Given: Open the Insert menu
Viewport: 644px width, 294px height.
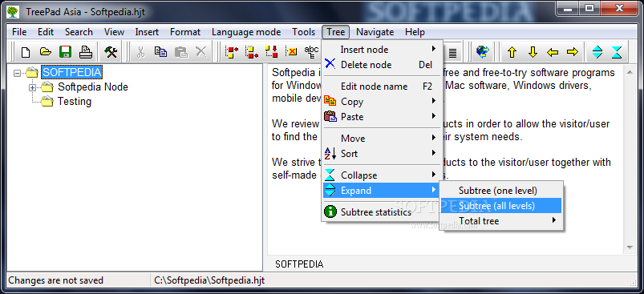Looking at the screenshot, I should [x=147, y=32].
